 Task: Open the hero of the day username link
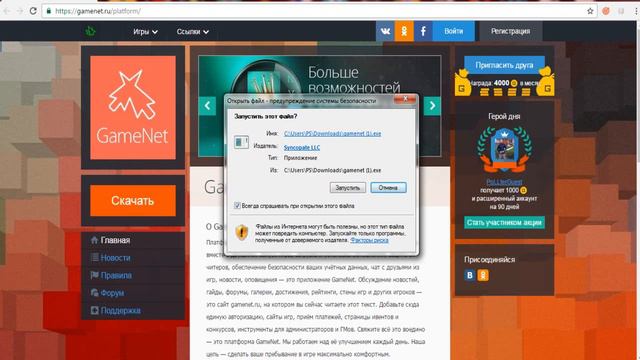(504, 182)
